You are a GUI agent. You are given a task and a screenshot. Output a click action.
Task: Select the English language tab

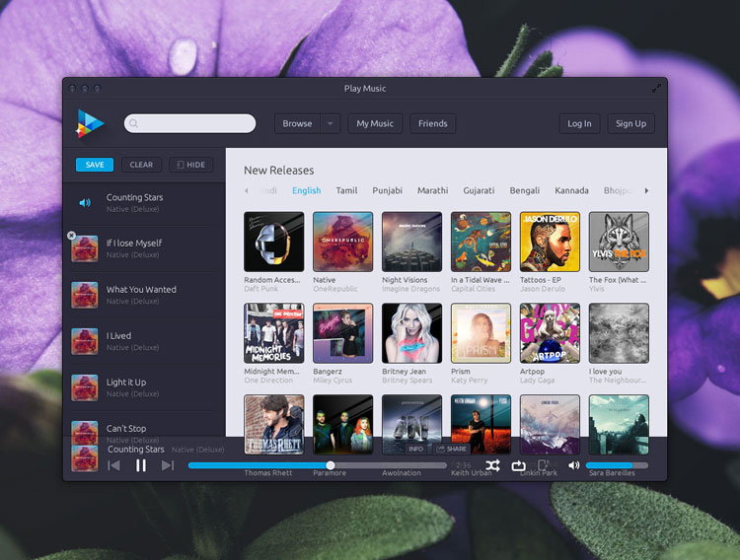click(306, 190)
